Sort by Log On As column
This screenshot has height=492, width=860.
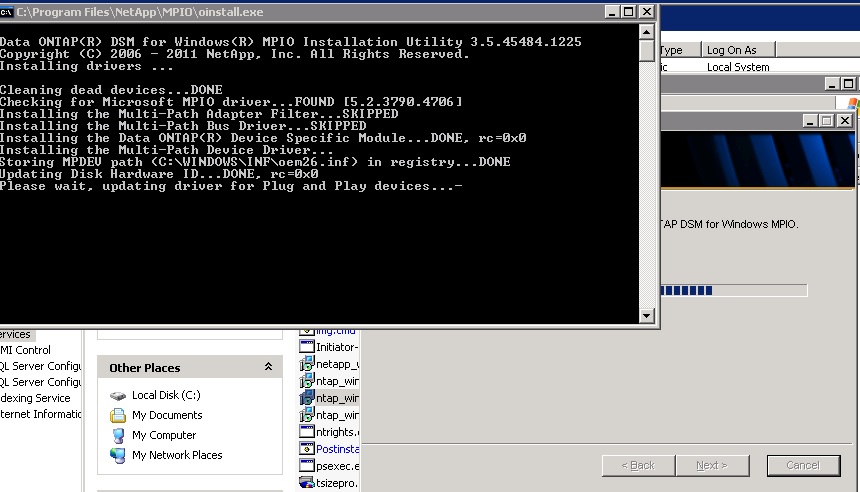[x=738, y=50]
